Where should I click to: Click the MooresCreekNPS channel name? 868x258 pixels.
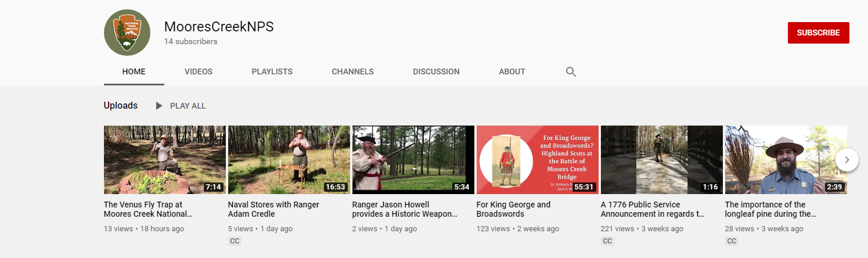pos(219,27)
